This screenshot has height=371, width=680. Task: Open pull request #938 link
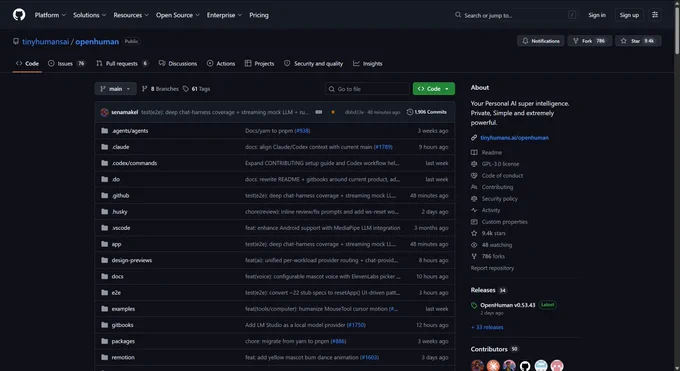302,131
